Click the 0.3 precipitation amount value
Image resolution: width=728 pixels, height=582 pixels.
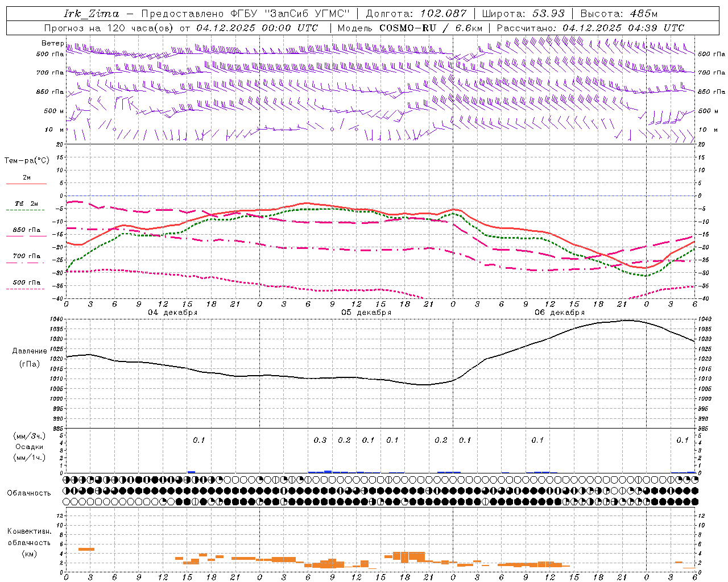(320, 440)
